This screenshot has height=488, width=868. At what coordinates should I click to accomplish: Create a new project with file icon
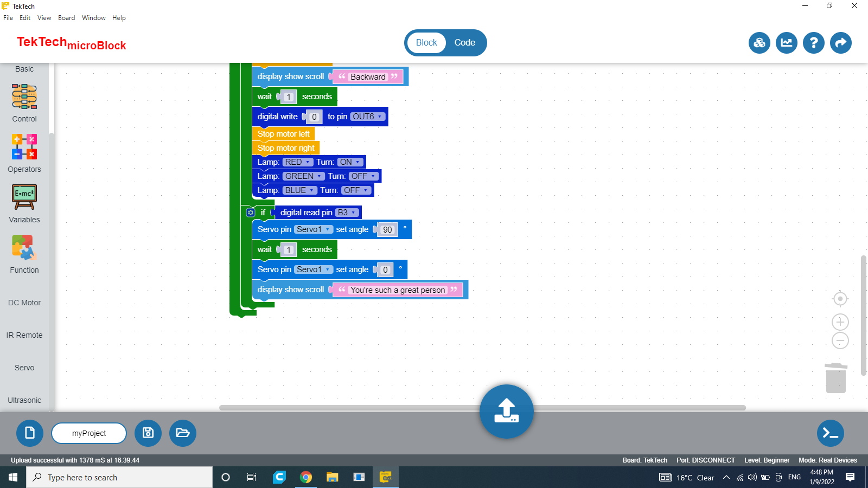[30, 433]
